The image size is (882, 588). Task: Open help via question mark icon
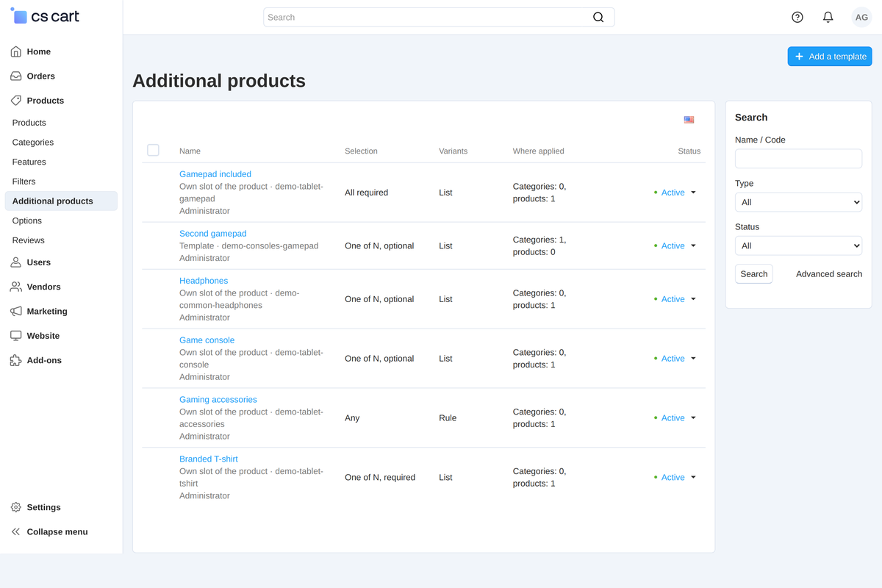click(797, 17)
